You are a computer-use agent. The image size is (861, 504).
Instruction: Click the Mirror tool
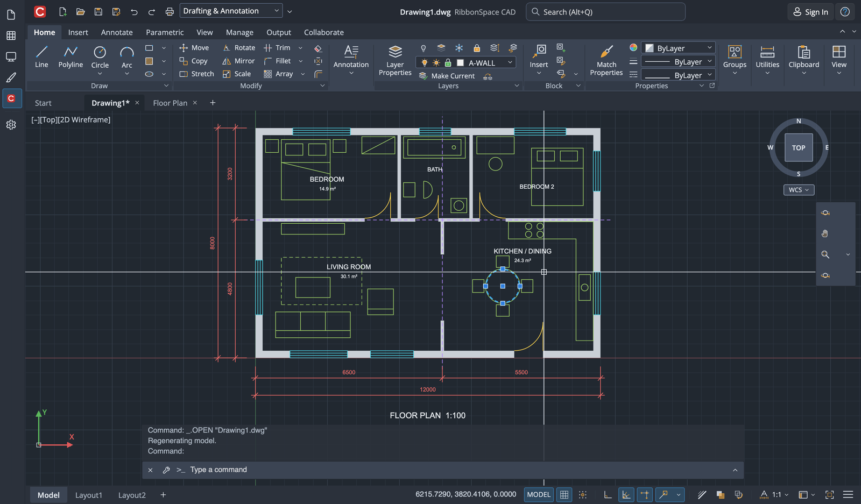tap(239, 61)
